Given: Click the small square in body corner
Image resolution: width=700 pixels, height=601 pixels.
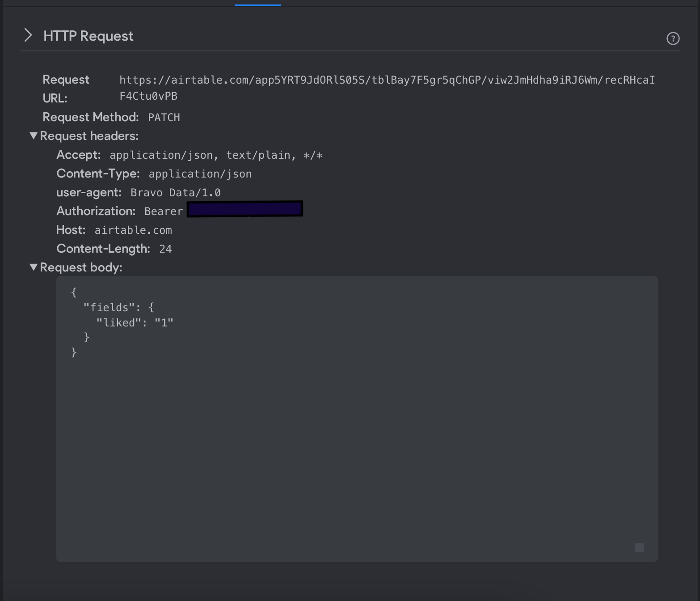Looking at the screenshot, I should point(639,548).
